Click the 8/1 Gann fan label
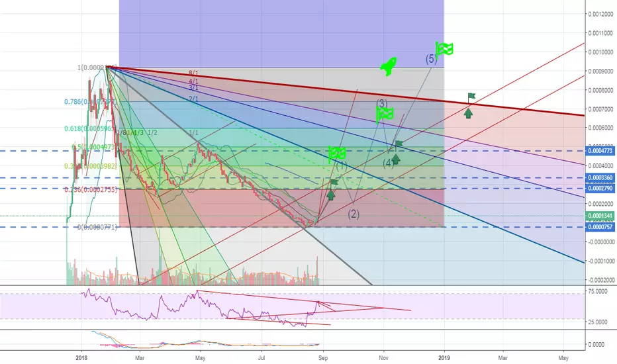617x364 pixels. click(193, 73)
